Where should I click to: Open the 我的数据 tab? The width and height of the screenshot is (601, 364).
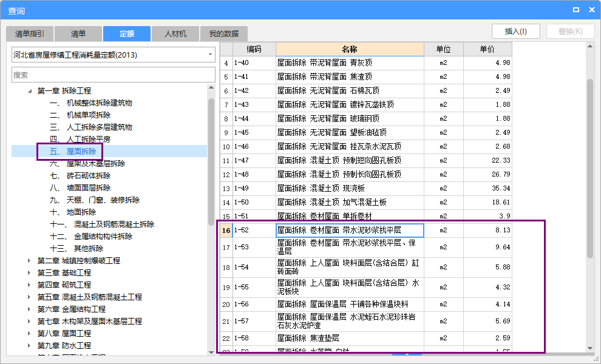[224, 34]
